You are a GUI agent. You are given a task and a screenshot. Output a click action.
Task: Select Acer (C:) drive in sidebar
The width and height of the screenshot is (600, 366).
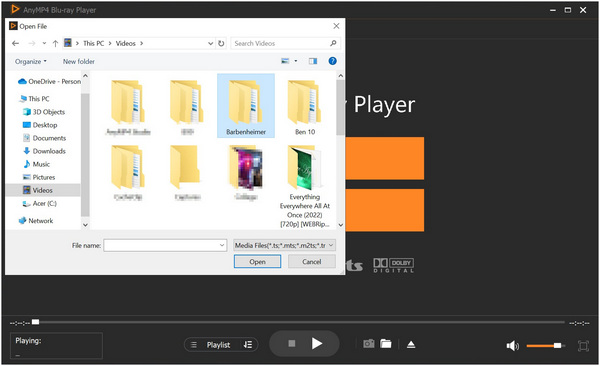40,203
